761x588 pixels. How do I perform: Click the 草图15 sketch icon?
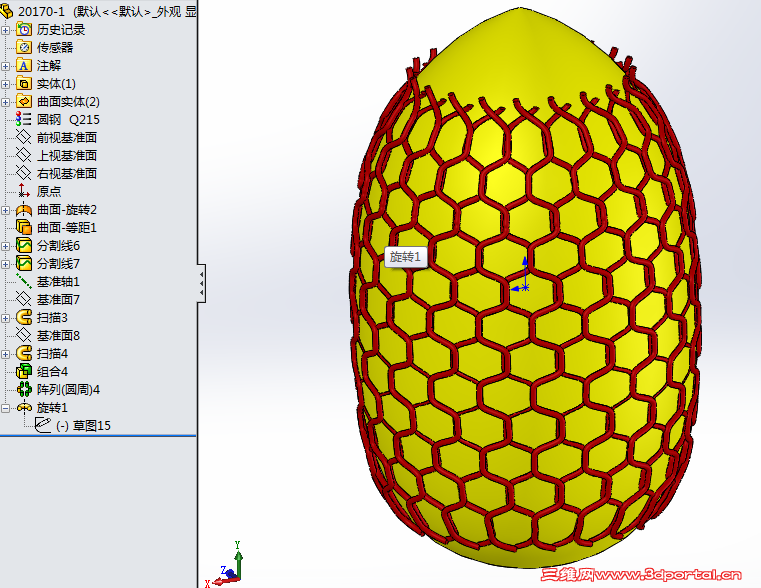click(43, 425)
